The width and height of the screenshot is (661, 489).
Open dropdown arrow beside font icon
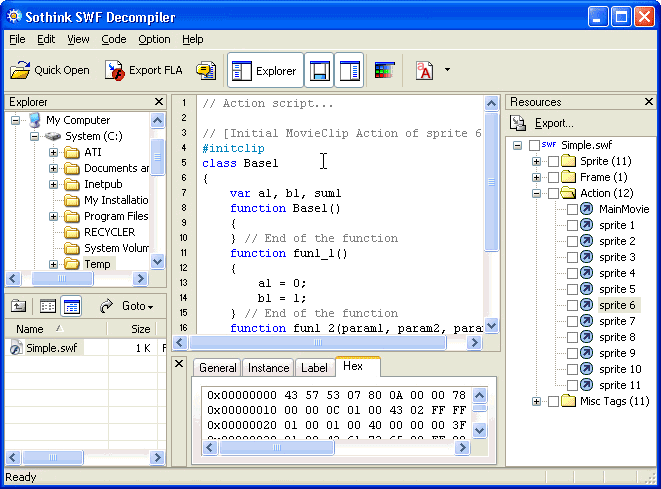pyautogui.click(x=447, y=70)
